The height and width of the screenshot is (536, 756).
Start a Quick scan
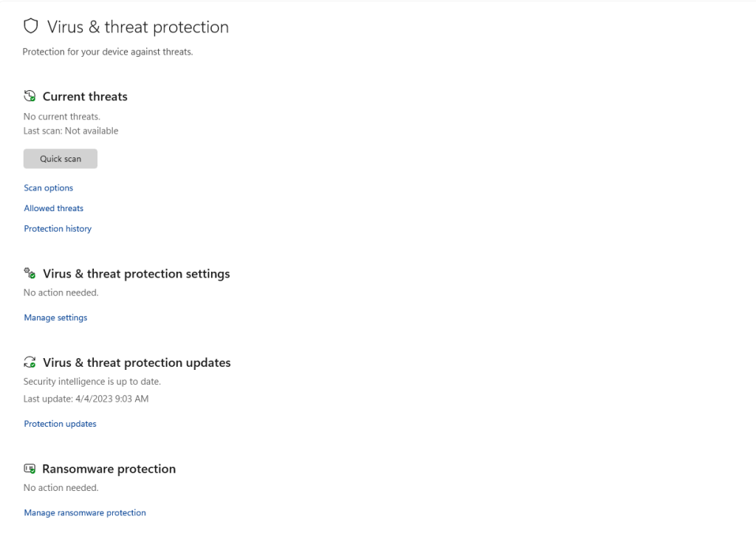61,159
